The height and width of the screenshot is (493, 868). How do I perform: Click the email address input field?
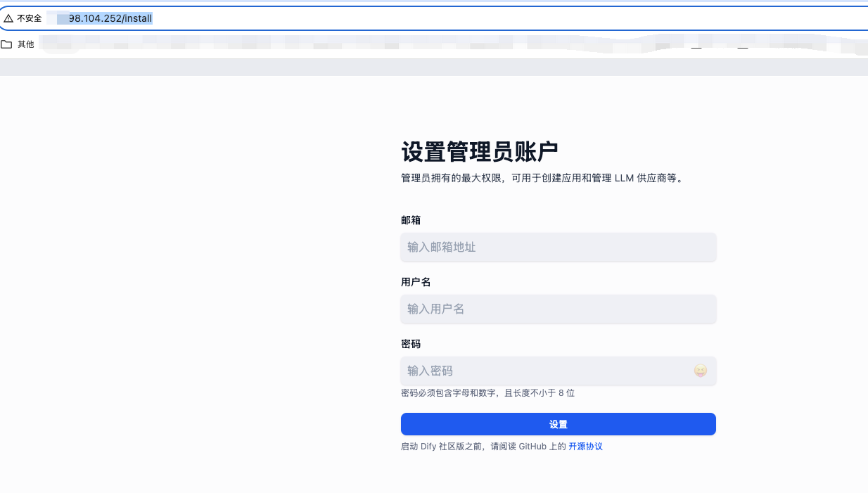[559, 247]
